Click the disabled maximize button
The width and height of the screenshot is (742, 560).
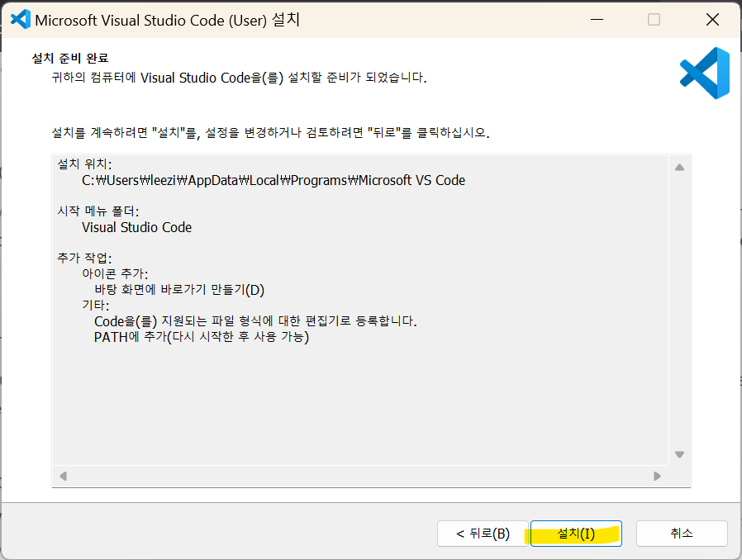pyautogui.click(x=654, y=19)
